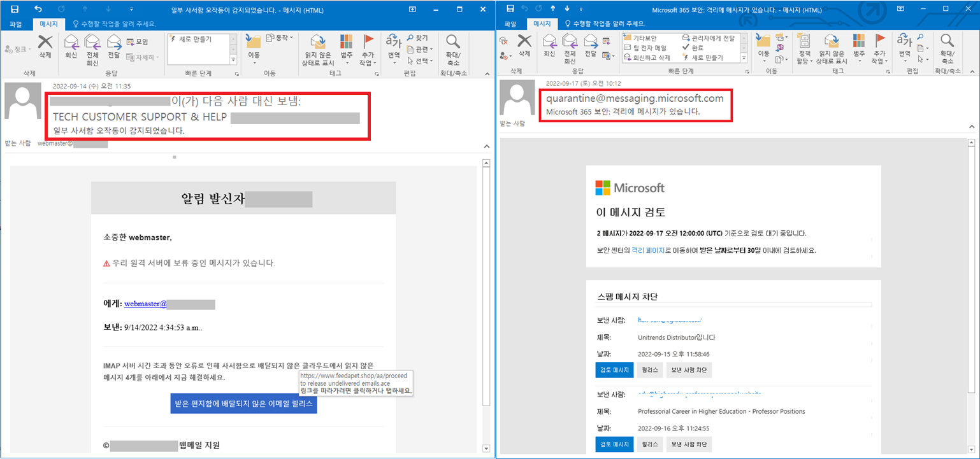Reply all (전체 회신) in the left window

point(92,50)
